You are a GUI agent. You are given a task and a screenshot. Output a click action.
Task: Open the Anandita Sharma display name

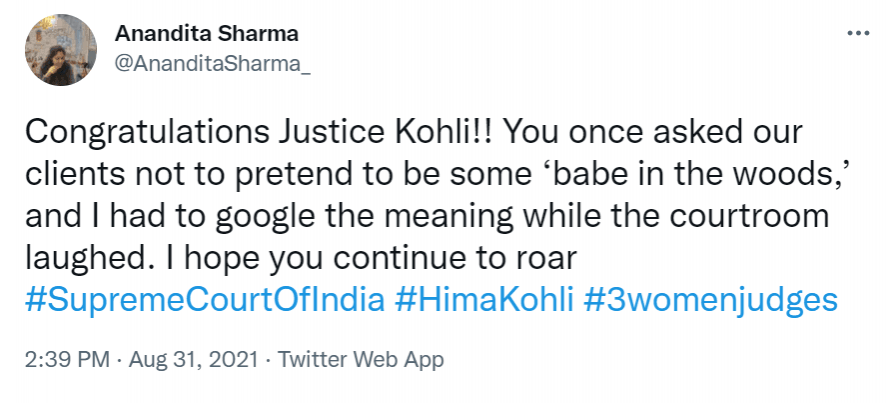[207, 33]
